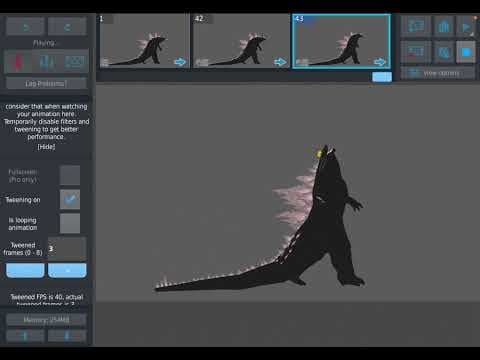Open the View options dropdown button
This screenshot has width=480, height=360.
coord(438,73)
